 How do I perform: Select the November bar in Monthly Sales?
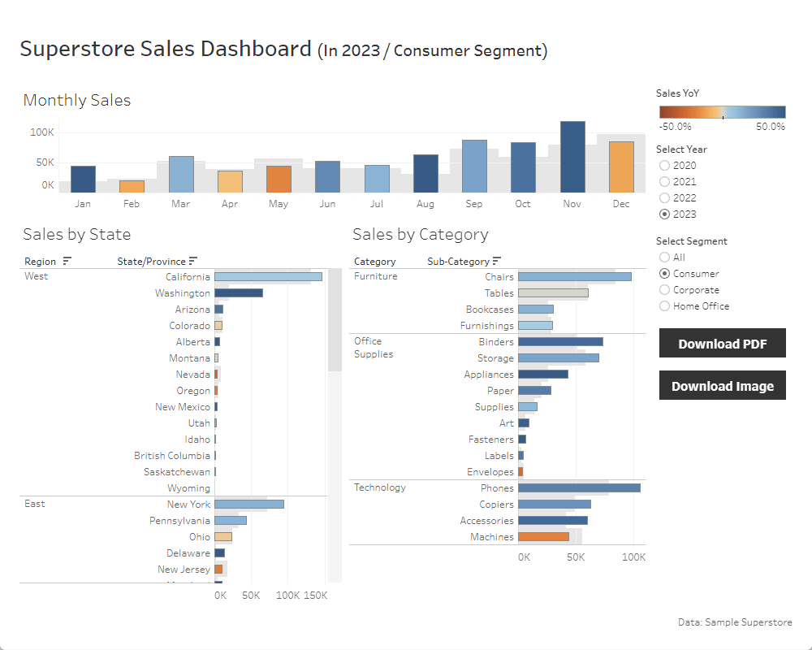coord(572,157)
